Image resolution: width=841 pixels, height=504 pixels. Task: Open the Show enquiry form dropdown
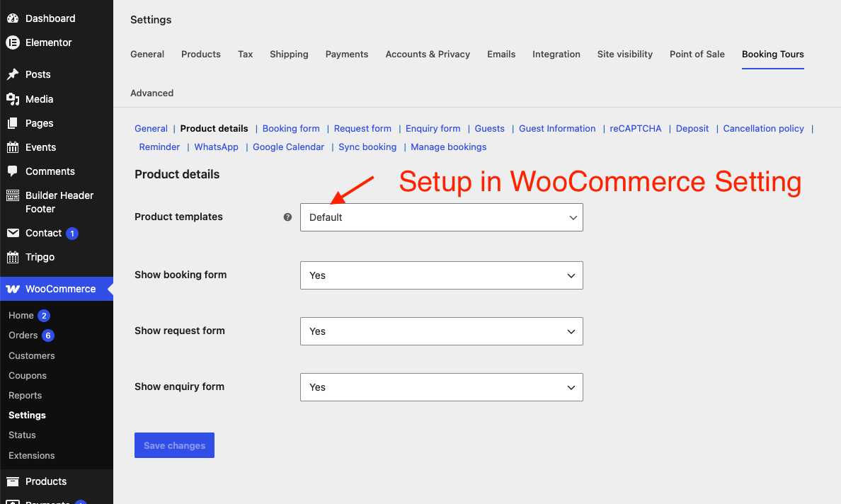[442, 387]
